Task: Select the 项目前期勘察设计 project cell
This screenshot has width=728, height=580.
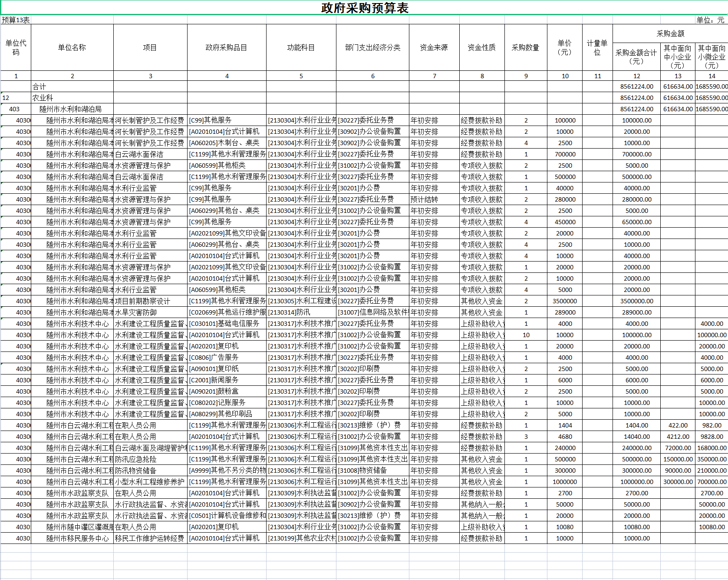Action: (x=150, y=301)
